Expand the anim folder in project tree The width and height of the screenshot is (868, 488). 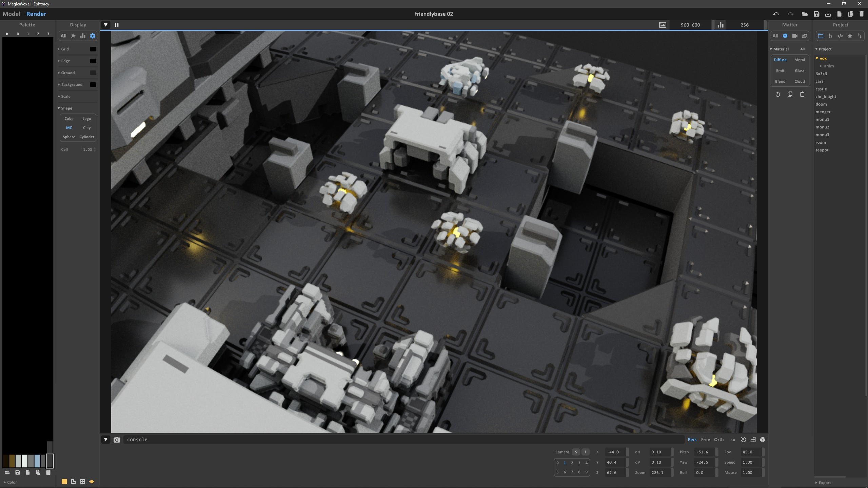(827, 66)
